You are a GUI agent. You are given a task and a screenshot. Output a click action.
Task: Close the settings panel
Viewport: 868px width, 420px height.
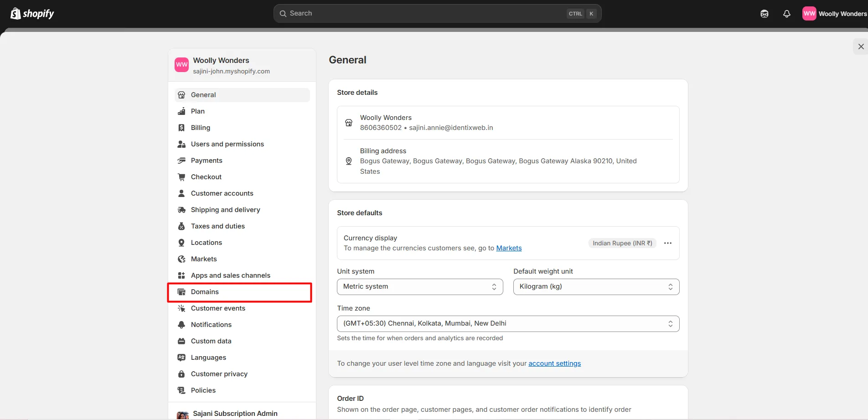point(861,47)
